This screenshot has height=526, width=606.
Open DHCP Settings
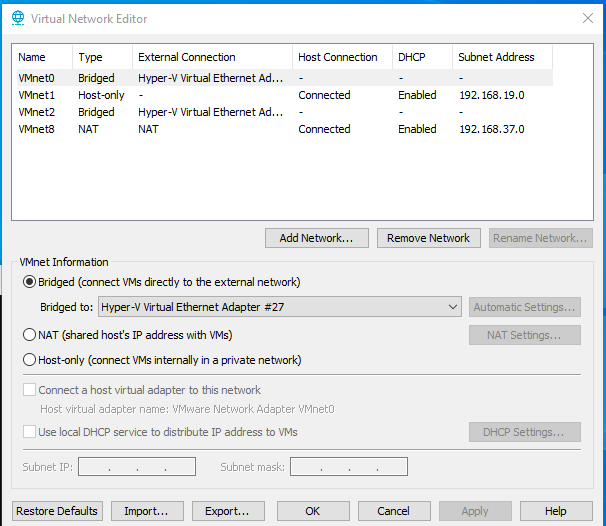pos(525,432)
